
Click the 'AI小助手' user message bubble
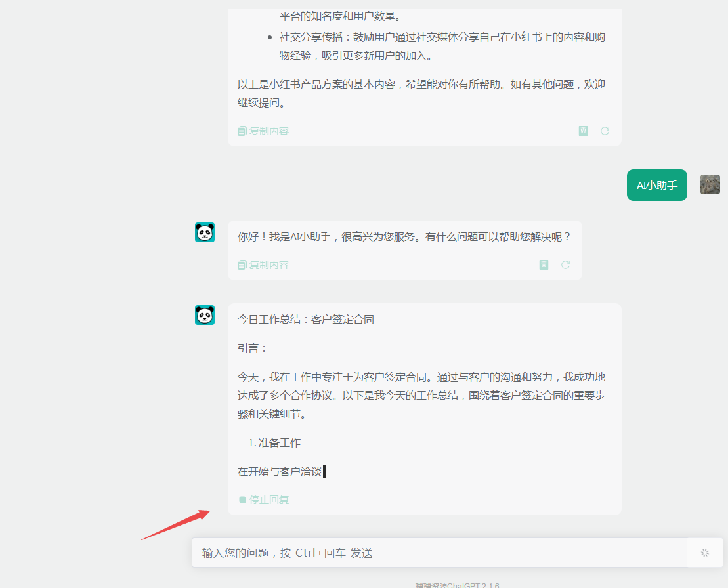pyautogui.click(x=656, y=185)
